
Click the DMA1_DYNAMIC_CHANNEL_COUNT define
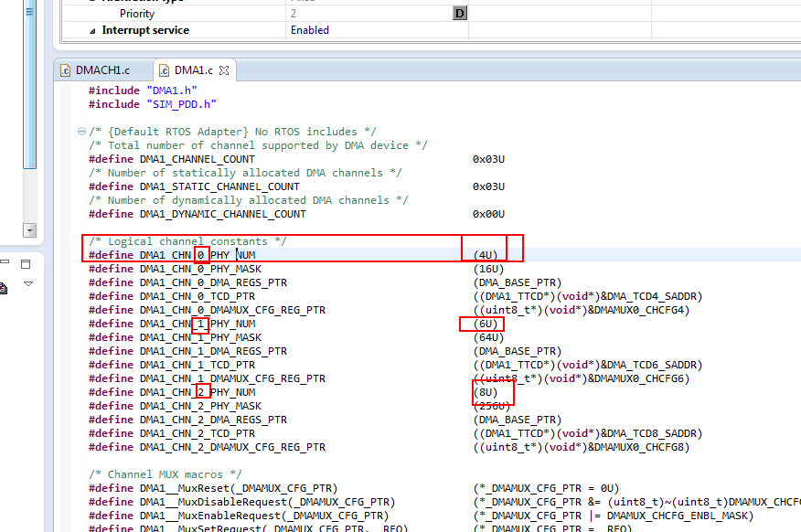223,215
